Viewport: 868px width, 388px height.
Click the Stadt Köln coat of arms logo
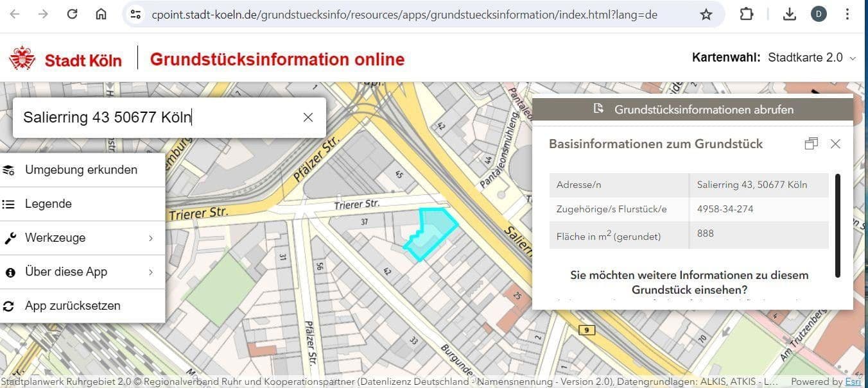[23, 57]
